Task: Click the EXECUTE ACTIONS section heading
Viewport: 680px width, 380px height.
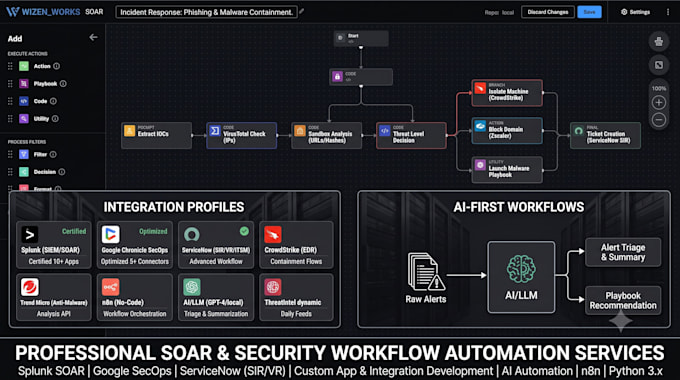Action: 27,54
